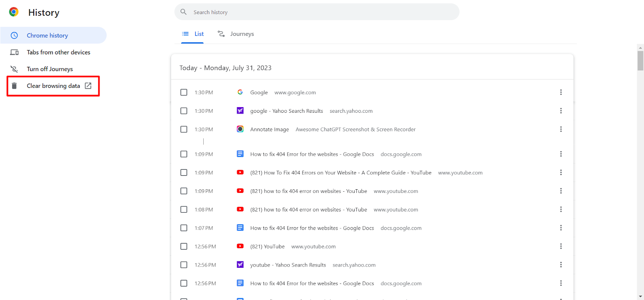The image size is (644, 300).
Task: Click the www.google.com domain text
Action: coord(295,92)
